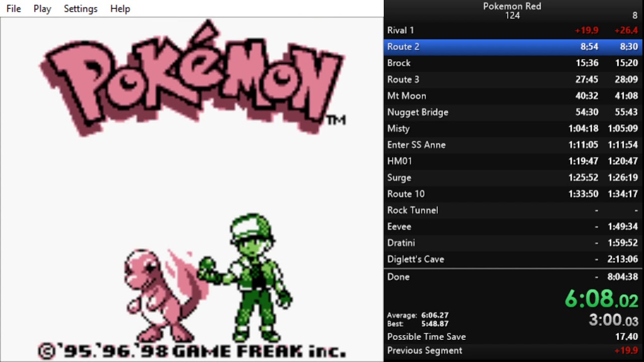
Task: Select the Dratini split row
Action: 514,243
